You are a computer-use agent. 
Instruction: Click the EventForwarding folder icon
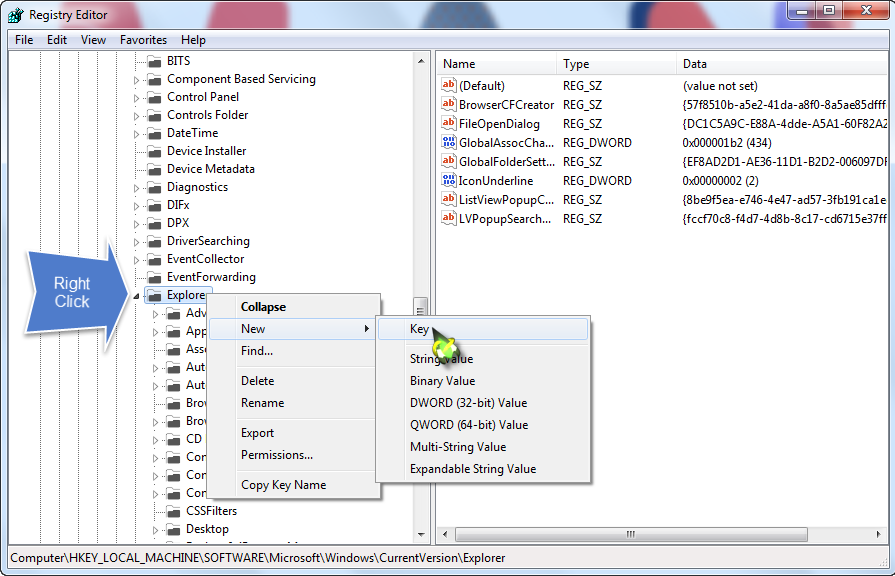point(154,277)
